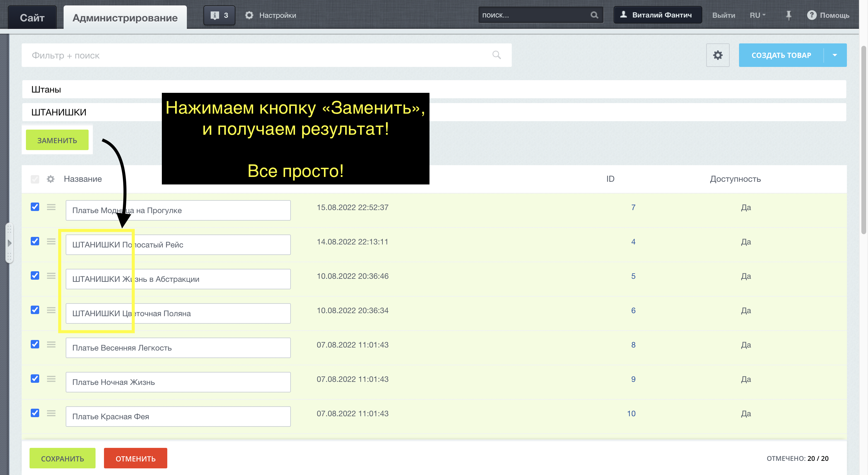Viewport: 868px width, 475px height.
Task: Expand Создать товар dropdown arrow
Action: coord(835,55)
